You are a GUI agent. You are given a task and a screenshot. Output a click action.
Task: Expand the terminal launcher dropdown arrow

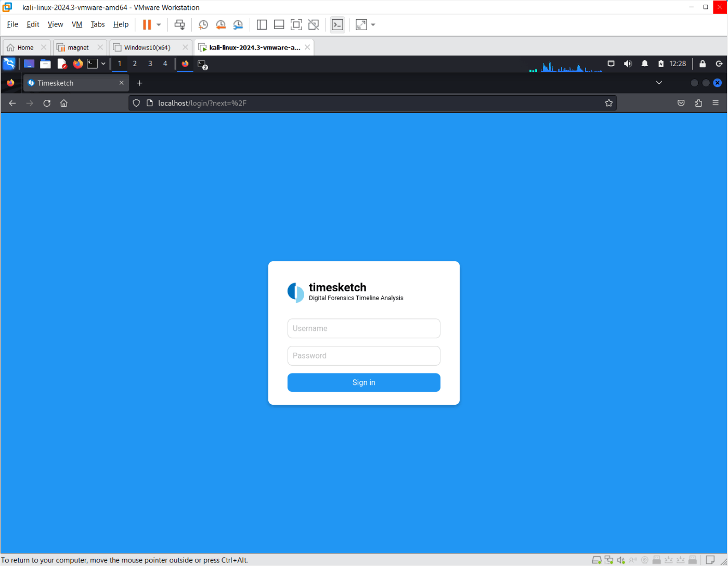pyautogui.click(x=103, y=63)
